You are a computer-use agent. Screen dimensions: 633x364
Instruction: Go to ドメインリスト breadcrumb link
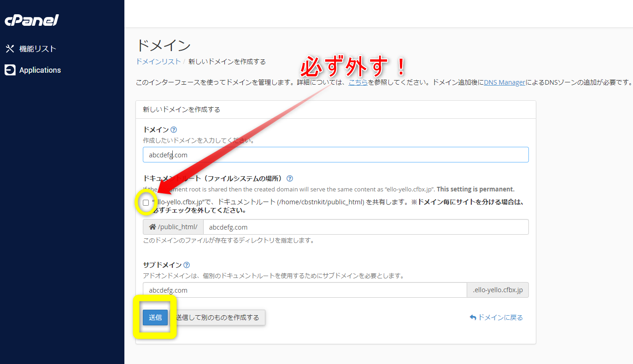coord(158,61)
